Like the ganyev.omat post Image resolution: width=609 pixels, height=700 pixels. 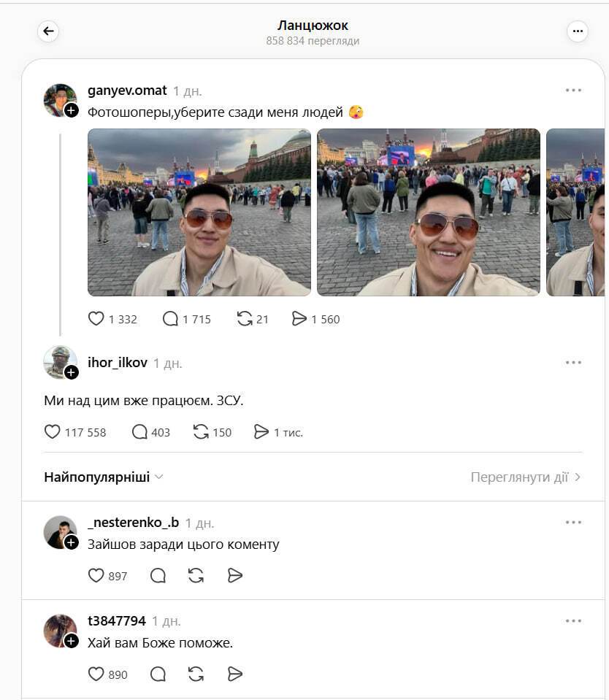point(96,319)
